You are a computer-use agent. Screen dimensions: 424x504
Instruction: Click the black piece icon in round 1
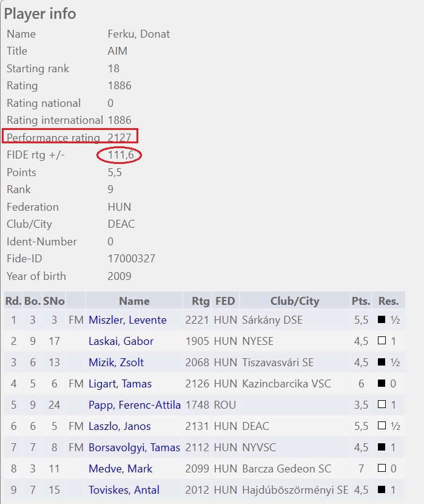[382, 320]
